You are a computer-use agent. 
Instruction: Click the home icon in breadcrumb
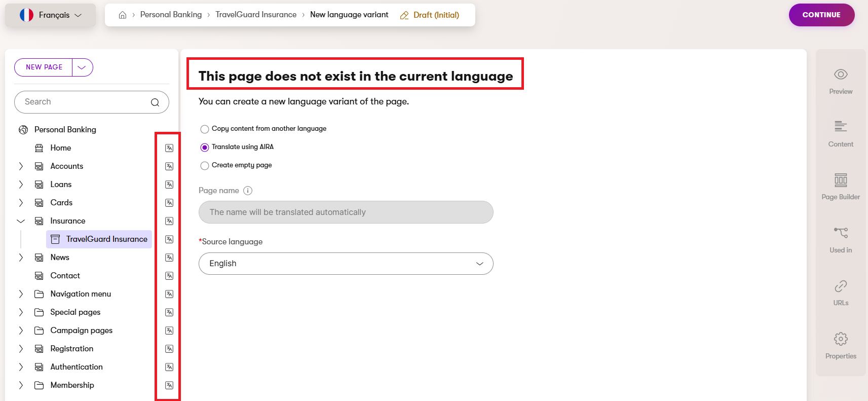click(x=123, y=15)
